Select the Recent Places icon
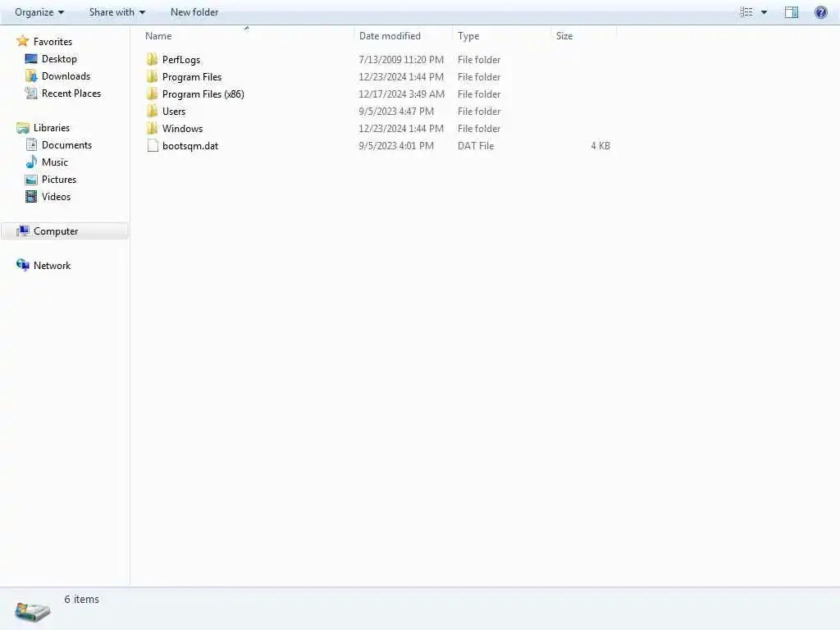Image resolution: width=840 pixels, height=630 pixels. pyautogui.click(x=31, y=94)
